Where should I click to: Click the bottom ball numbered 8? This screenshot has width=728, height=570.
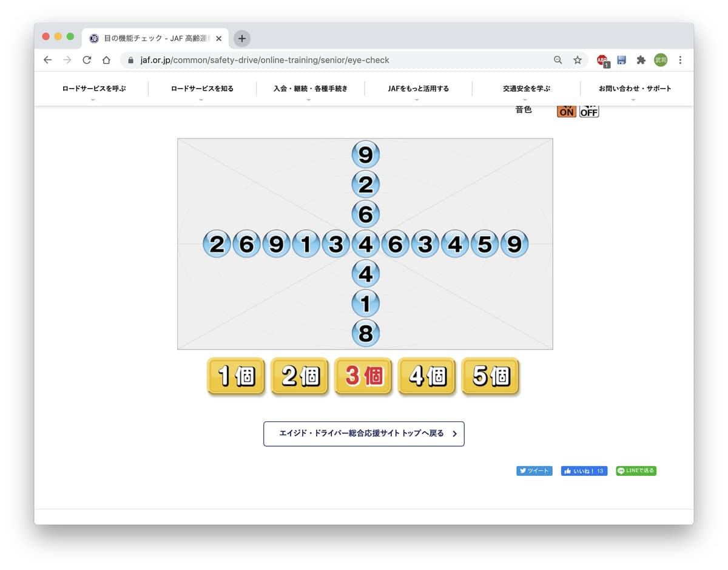click(x=366, y=333)
